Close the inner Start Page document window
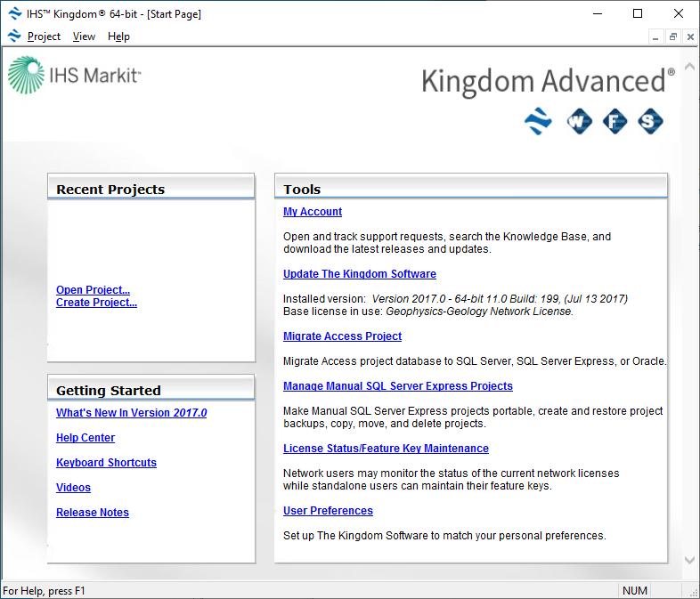Image resolution: width=700 pixels, height=599 pixels. (x=690, y=36)
